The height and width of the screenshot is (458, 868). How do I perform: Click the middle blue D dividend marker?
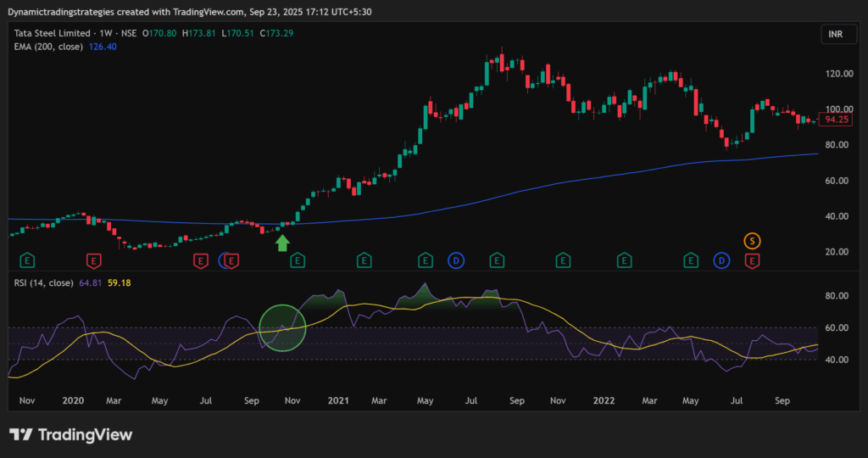[x=456, y=260]
